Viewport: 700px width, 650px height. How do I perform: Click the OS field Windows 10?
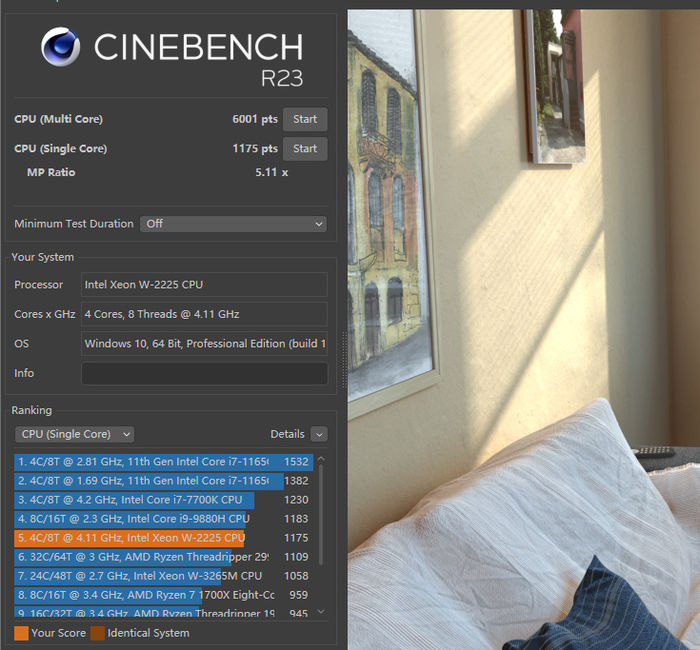pyautogui.click(x=204, y=343)
